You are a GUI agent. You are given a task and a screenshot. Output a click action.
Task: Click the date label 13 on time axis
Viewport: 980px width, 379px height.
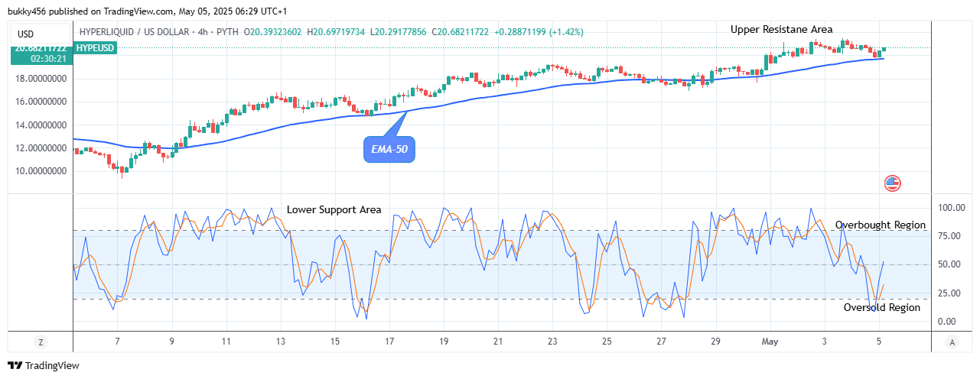281,342
